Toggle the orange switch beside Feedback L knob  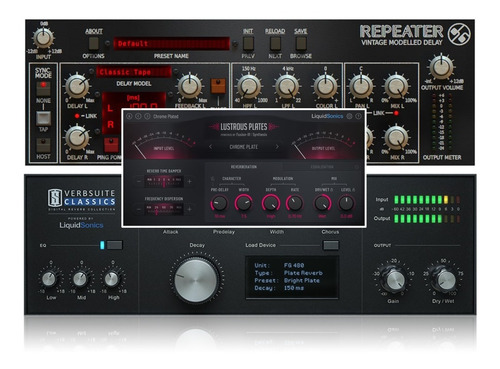pyautogui.click(x=218, y=86)
